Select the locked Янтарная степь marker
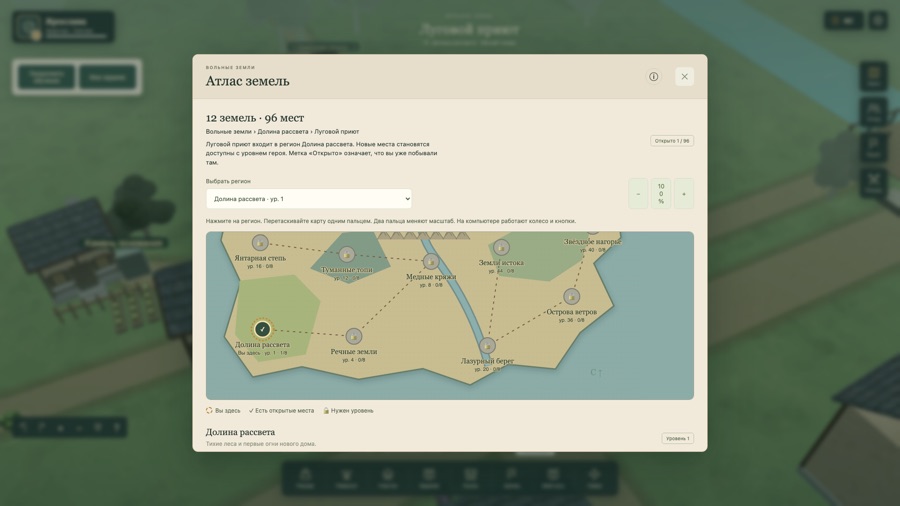Screen dimensions: 900x506 (x=260, y=243)
